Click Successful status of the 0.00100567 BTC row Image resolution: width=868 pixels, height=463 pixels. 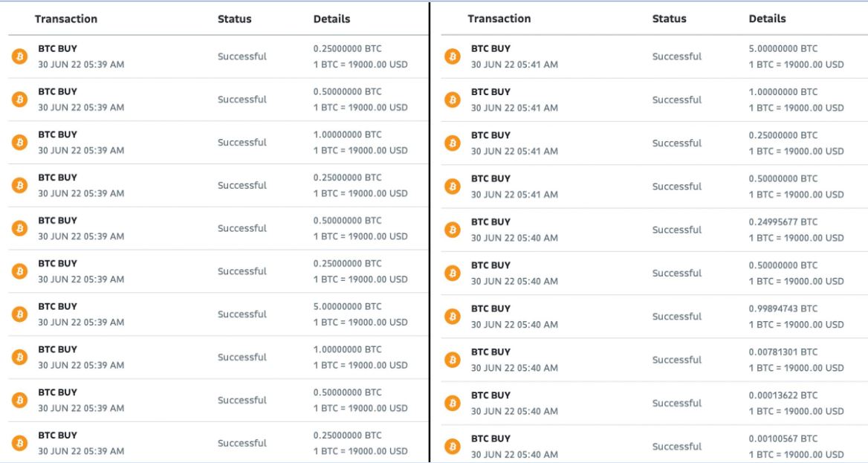coord(676,447)
